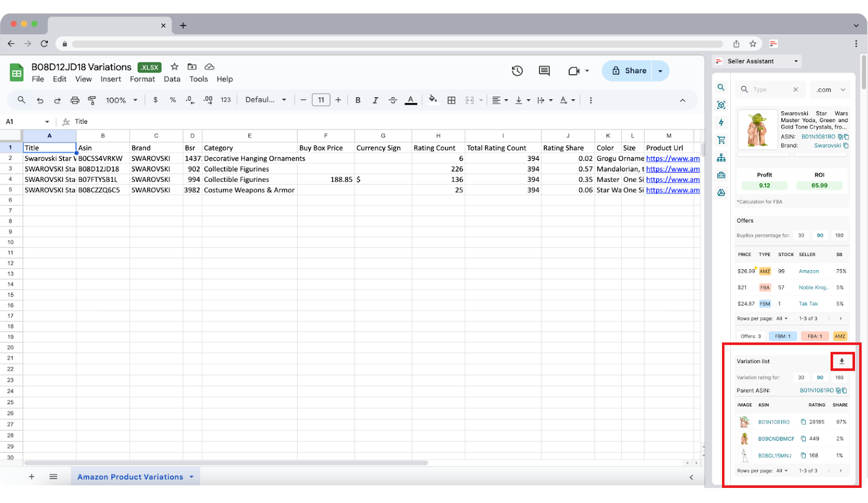868x503 pixels.
Task: Open the download variations icon in Variation list
Action: 841,361
